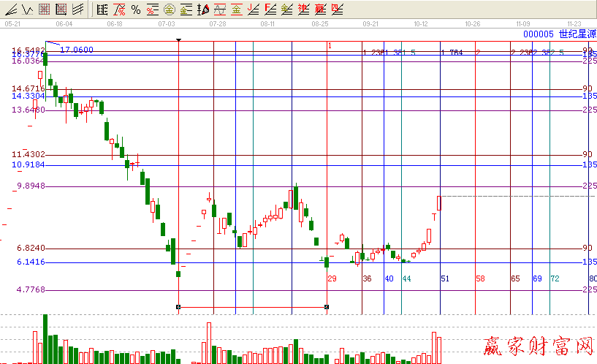Choose the plain percent sign tool
The height and width of the screenshot is (364, 597).
click(135, 10)
